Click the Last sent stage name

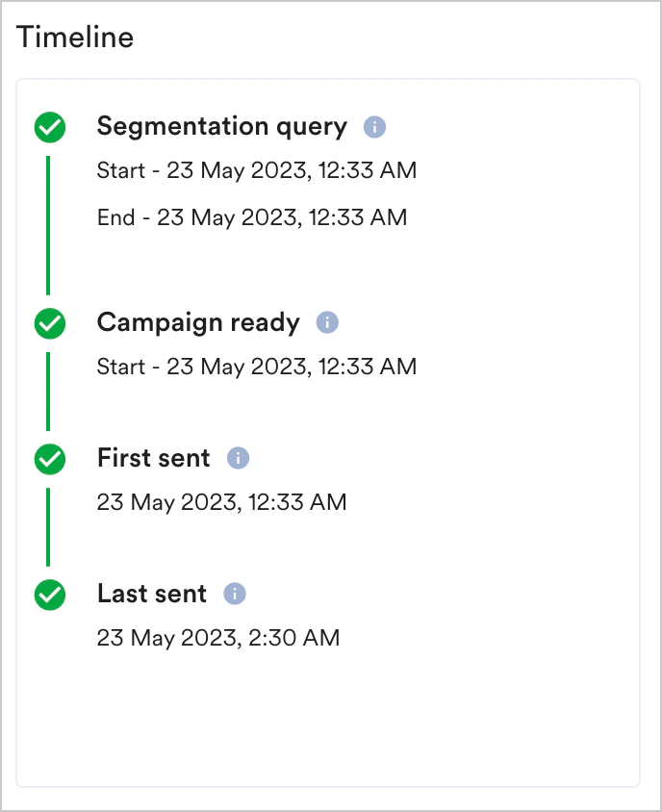click(151, 595)
